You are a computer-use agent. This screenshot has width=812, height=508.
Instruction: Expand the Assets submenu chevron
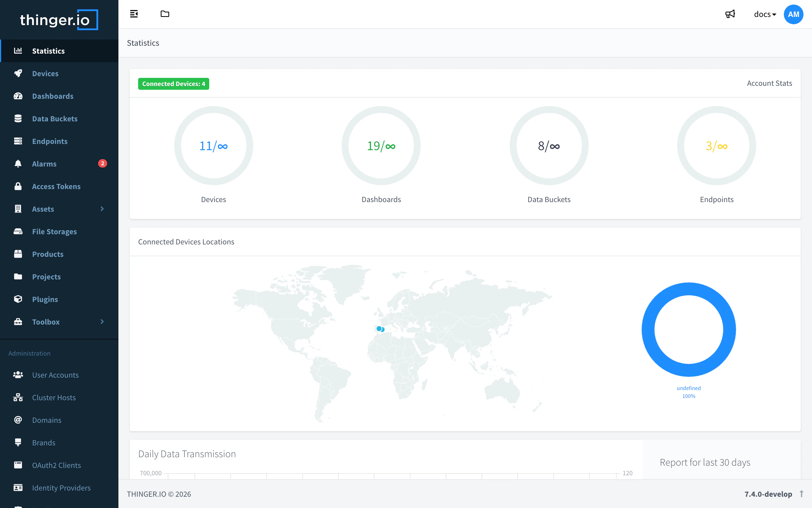pyautogui.click(x=102, y=209)
